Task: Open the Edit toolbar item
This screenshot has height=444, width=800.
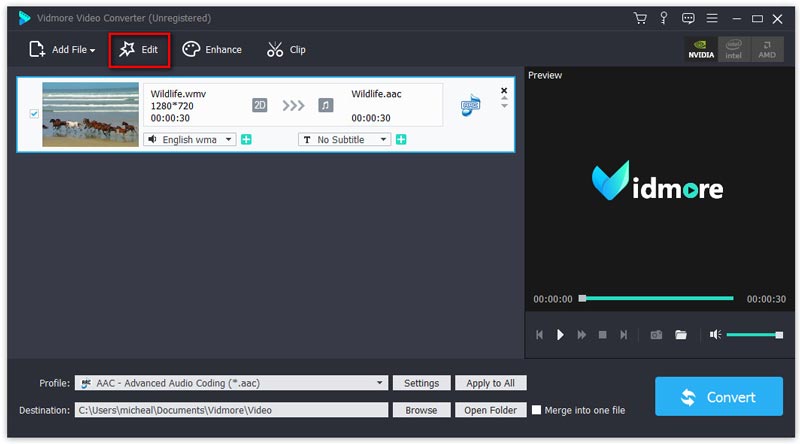Action: tap(139, 50)
